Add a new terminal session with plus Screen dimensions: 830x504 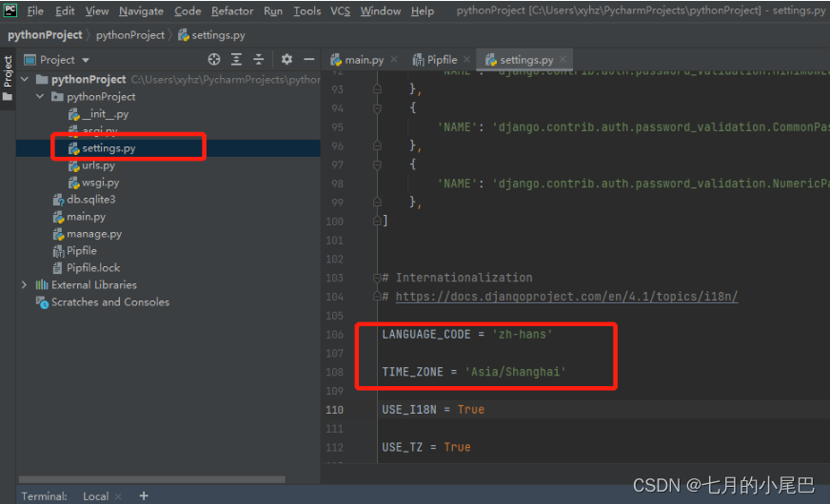tap(144, 495)
